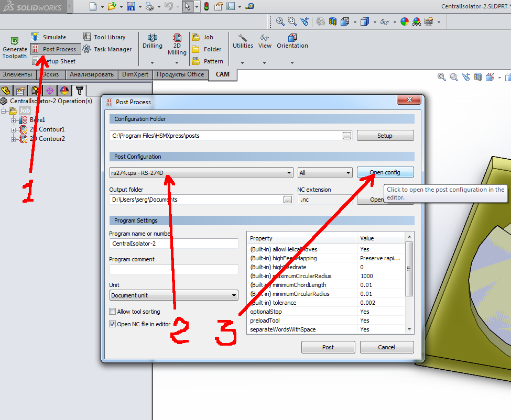The width and height of the screenshot is (511, 420).
Task: Select the cursor pointer tool
Action: coord(188,6)
